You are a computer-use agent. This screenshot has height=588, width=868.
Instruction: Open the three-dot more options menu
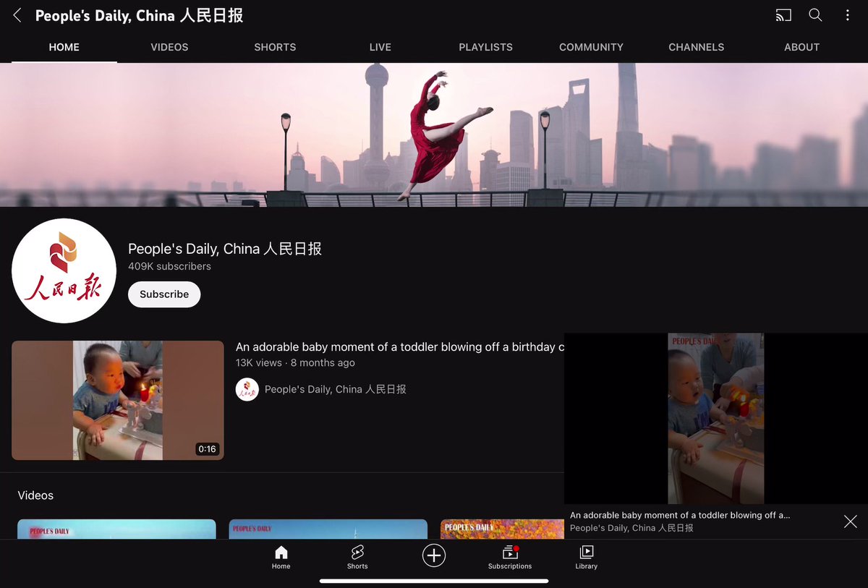point(848,15)
